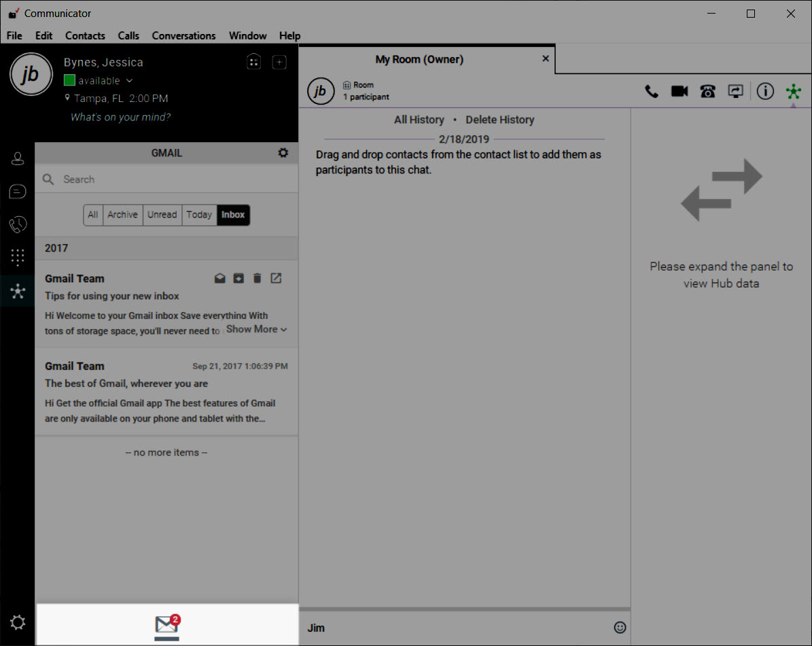Open the Edit menu
Screen dimensions: 812x646
(44, 36)
